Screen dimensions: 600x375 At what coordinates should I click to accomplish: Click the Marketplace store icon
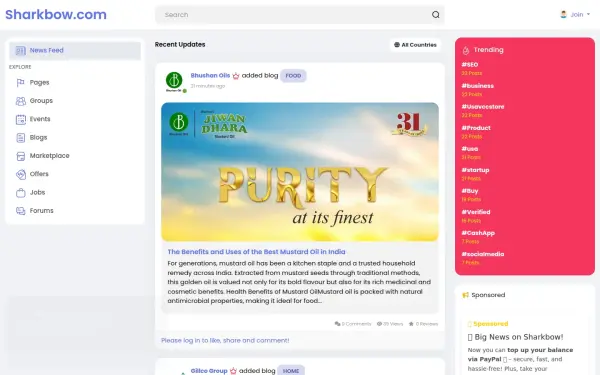20,156
